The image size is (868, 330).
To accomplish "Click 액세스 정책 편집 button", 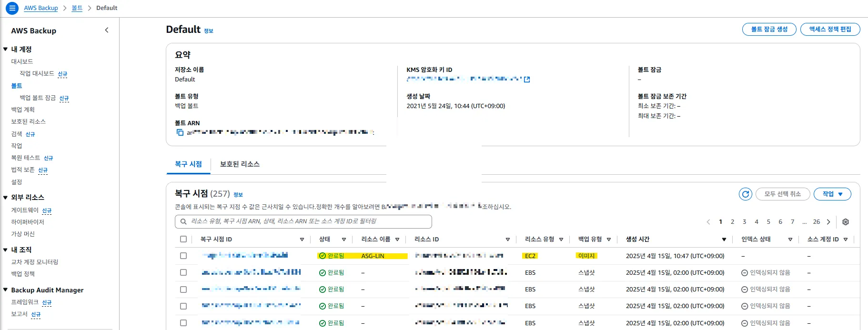I will click(830, 29).
